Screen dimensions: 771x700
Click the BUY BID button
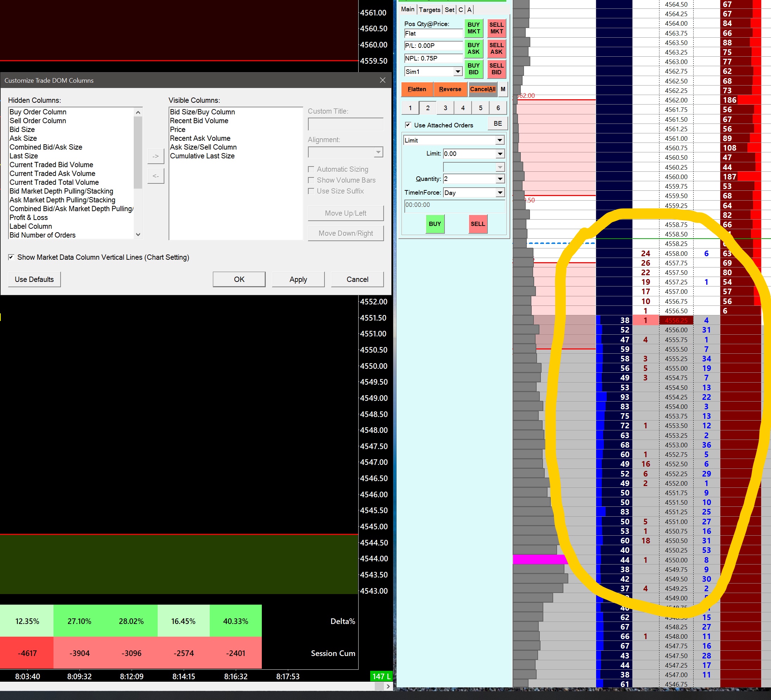[473, 69]
